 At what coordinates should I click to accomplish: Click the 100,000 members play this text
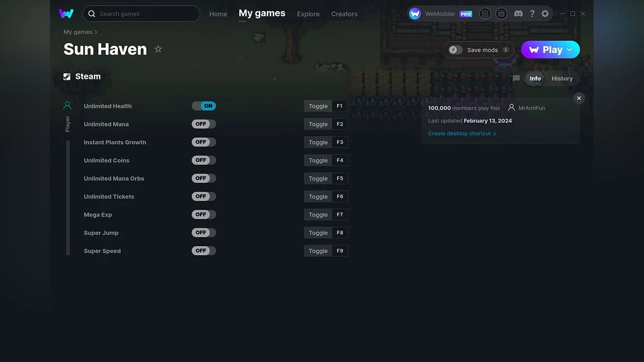click(464, 108)
